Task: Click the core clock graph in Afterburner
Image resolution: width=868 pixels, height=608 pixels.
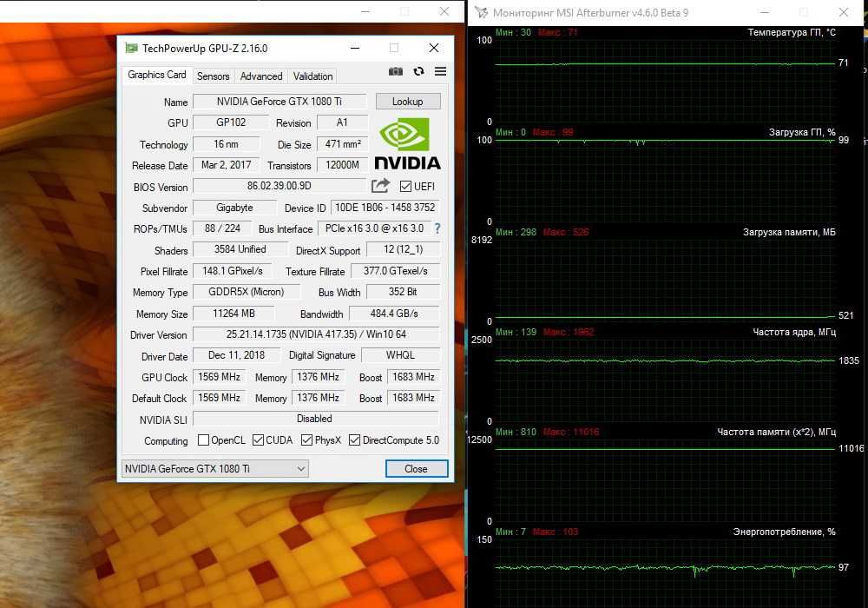Action: pyautogui.click(x=665, y=380)
